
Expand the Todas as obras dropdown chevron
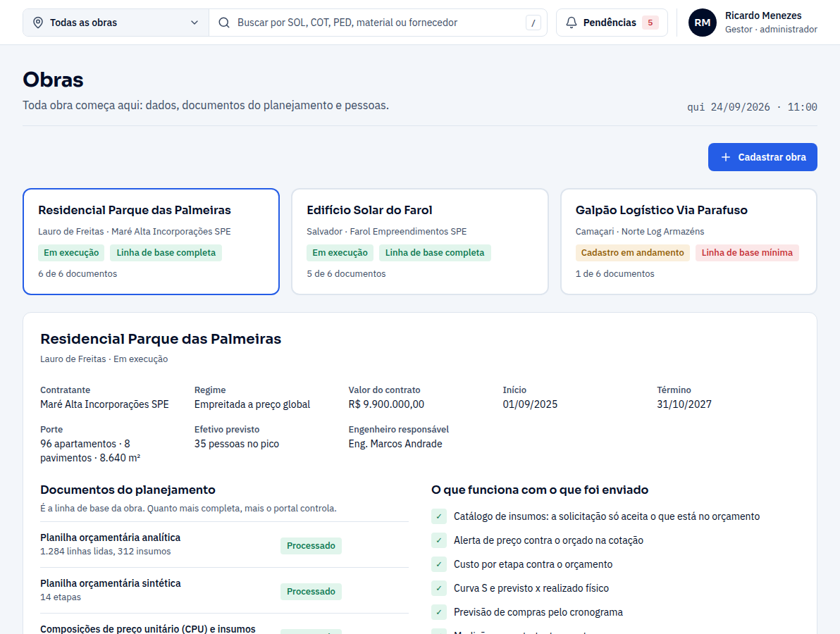click(x=194, y=23)
